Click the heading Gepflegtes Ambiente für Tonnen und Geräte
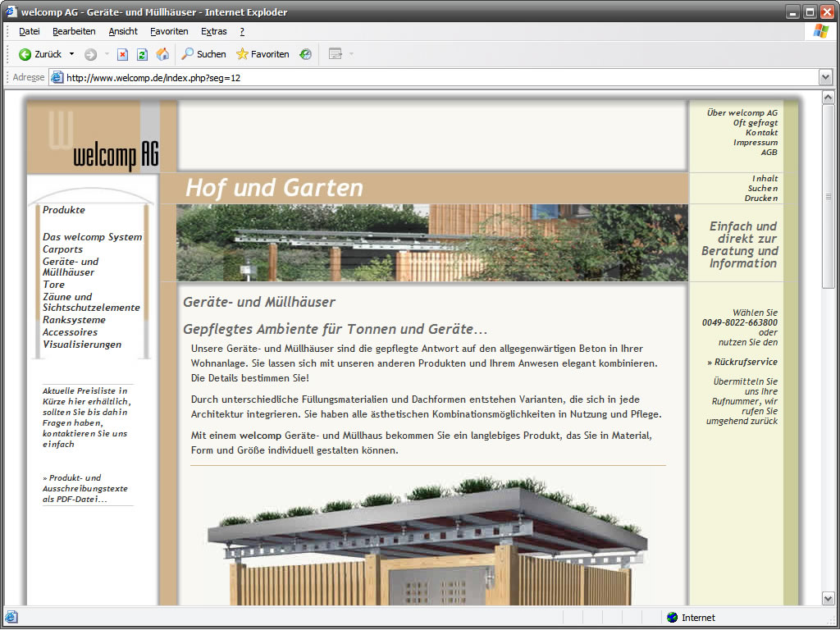The width and height of the screenshot is (840, 630). pyautogui.click(x=335, y=329)
